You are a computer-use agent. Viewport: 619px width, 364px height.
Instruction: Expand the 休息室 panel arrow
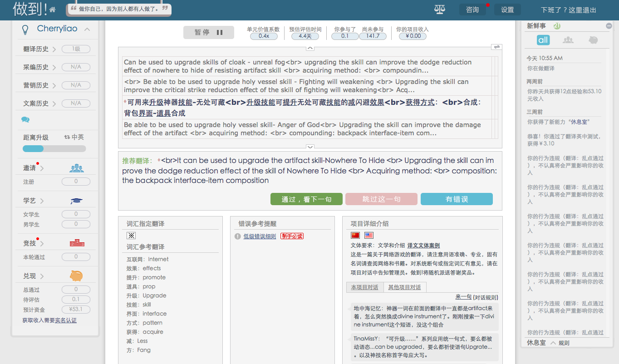tap(553, 343)
